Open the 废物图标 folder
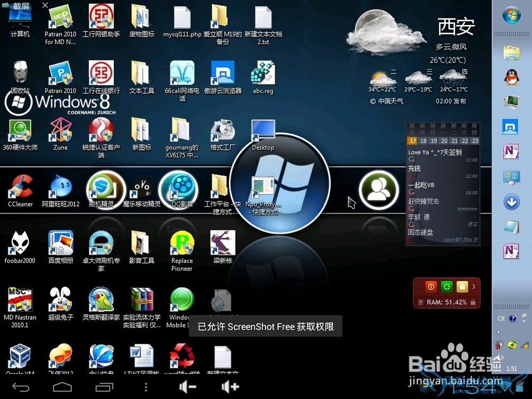The width and height of the screenshot is (532, 399). click(142, 21)
